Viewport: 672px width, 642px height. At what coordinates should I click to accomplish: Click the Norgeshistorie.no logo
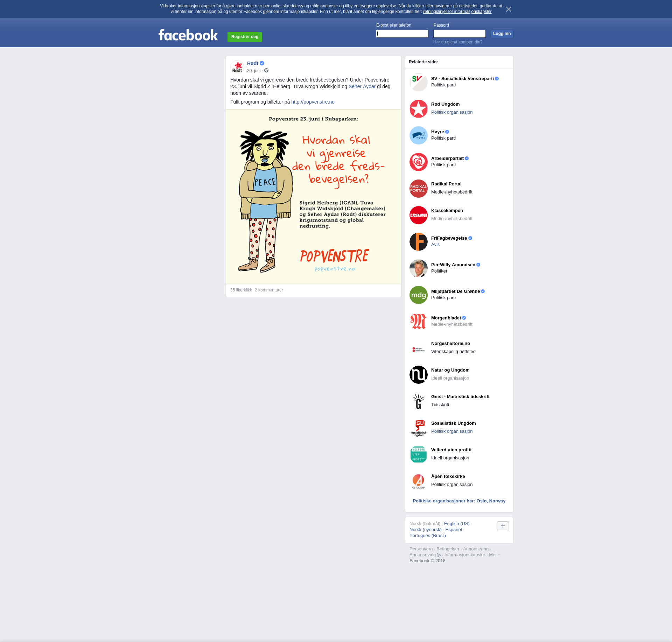[419, 348]
